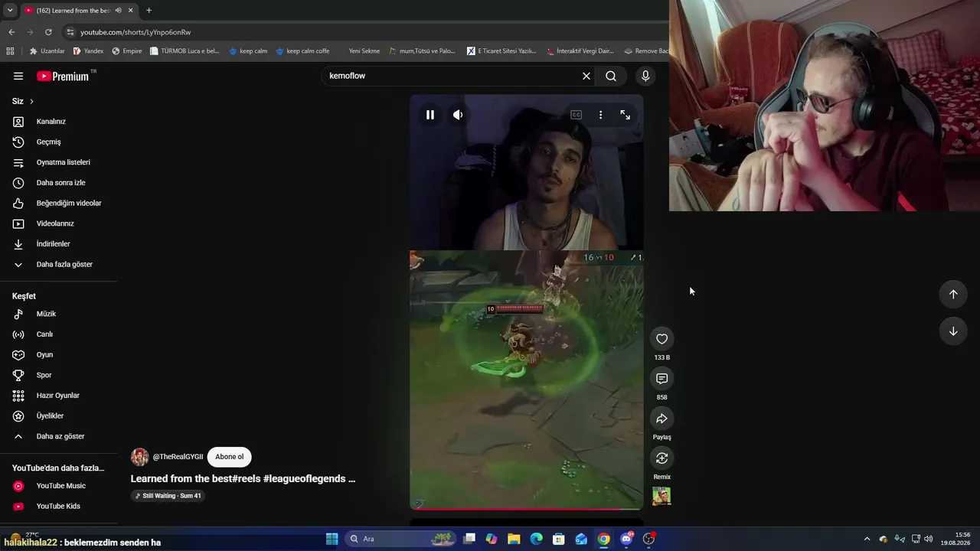Open Discord from the taskbar
Viewport: 980px width, 551px height.
(626, 539)
